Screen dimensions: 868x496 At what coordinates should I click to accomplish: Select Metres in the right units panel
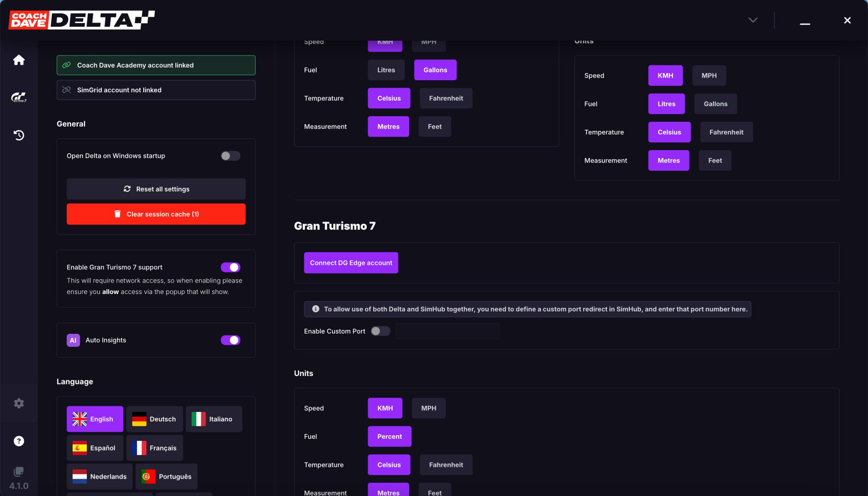coord(668,160)
